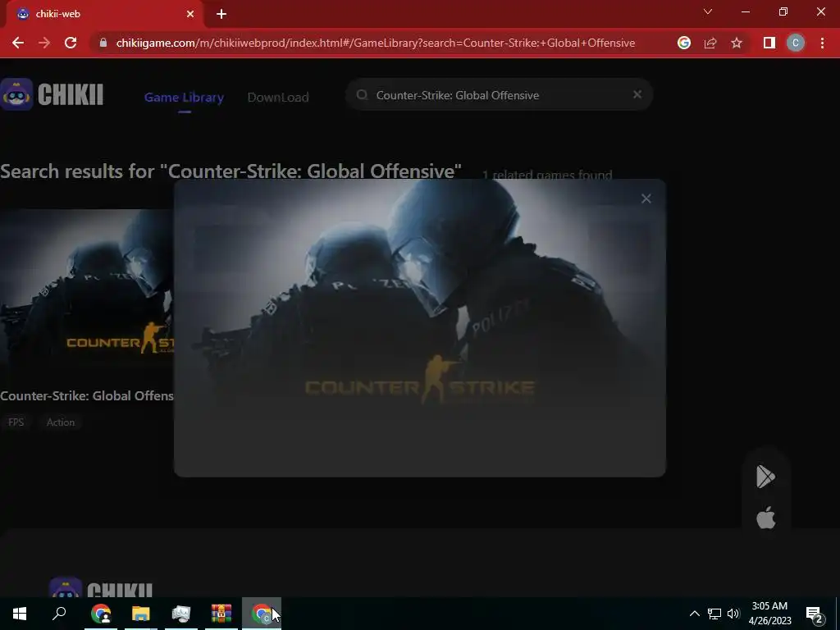This screenshot has width=840, height=630.
Task: Share this page via share icon
Action: click(x=710, y=43)
